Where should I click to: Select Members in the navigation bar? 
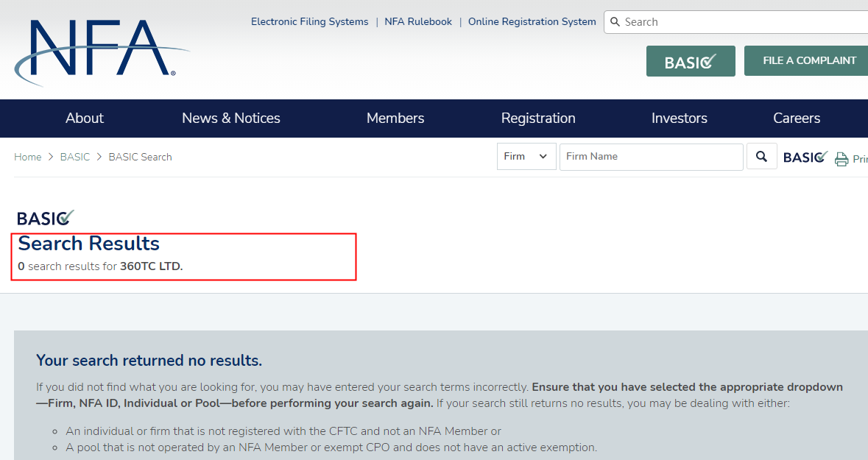tap(395, 118)
